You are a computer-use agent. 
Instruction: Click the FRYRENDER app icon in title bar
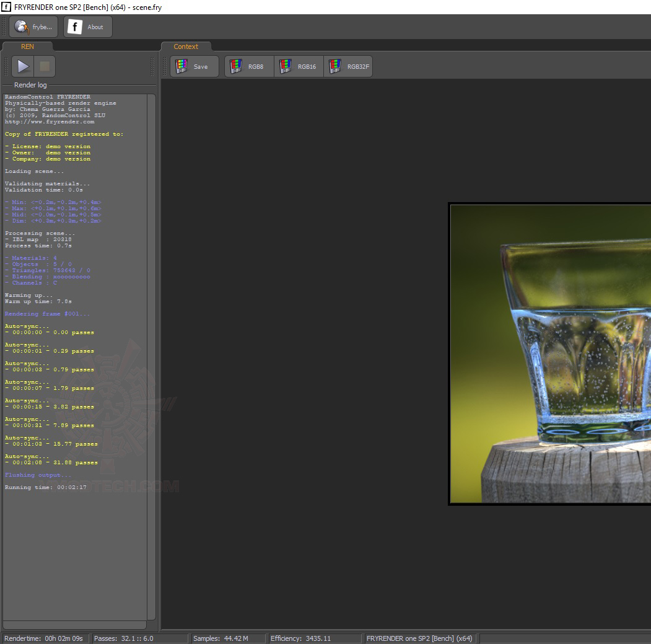coord(6,7)
